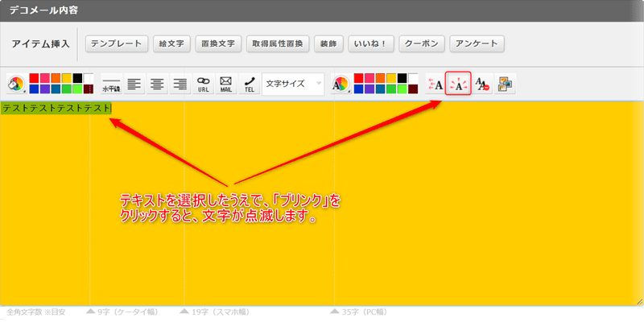Viewport: 644px width, 326px height.
Task: Click the いいね！ button
Action: 371,43
